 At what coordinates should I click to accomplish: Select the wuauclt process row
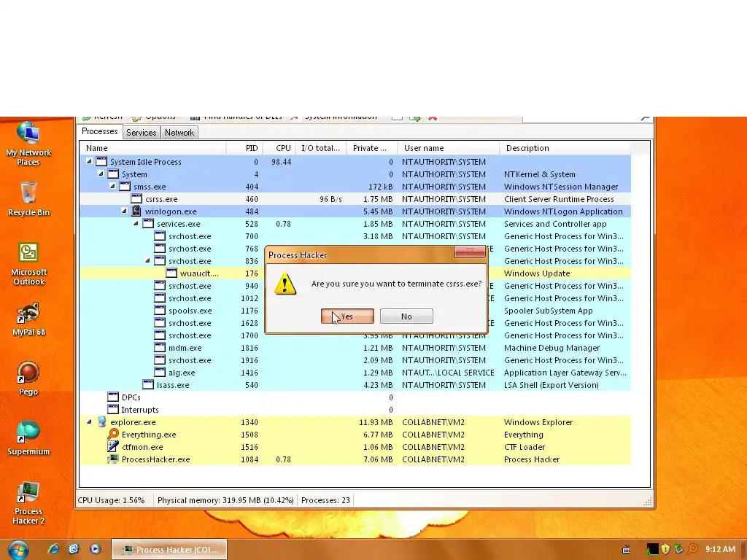pyautogui.click(x=355, y=273)
